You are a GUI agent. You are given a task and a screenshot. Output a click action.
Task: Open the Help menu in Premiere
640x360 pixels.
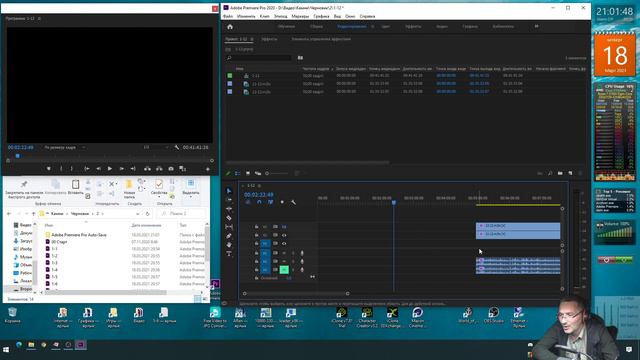coord(367,16)
